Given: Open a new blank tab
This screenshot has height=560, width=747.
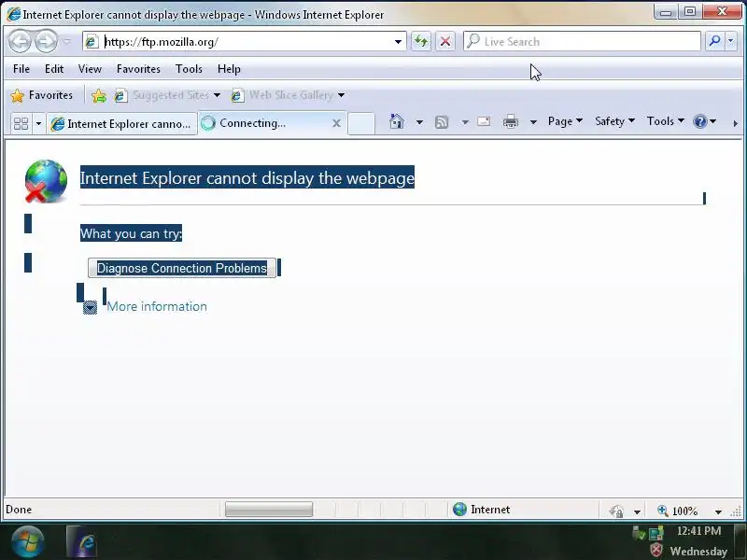Looking at the screenshot, I should coord(361,124).
